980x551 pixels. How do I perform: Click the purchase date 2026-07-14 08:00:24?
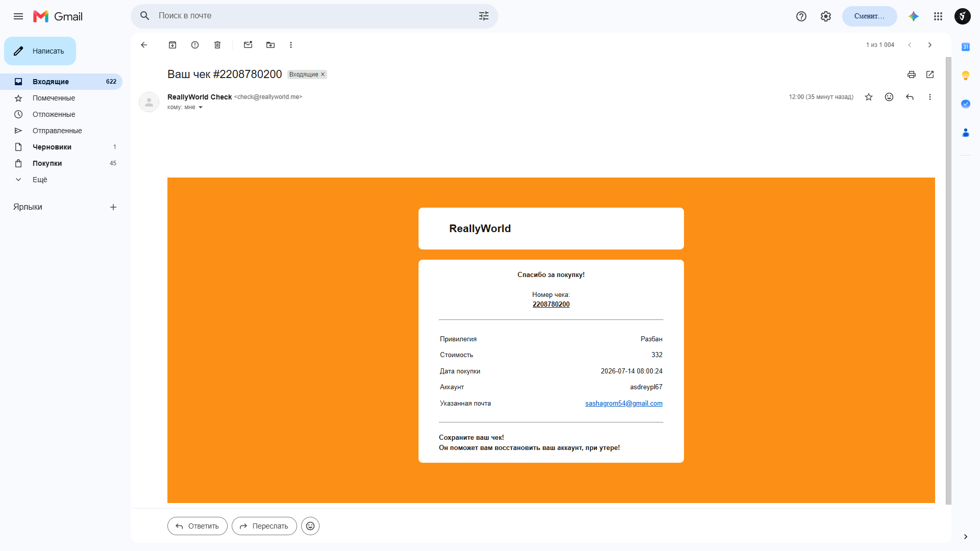(631, 371)
